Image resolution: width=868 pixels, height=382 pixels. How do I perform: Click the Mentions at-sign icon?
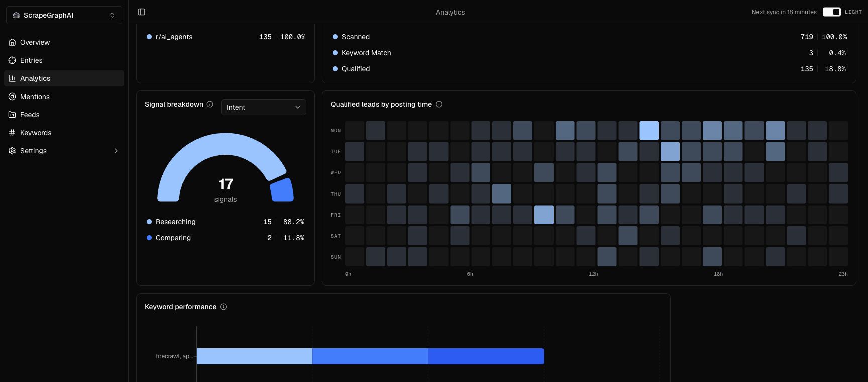12,97
